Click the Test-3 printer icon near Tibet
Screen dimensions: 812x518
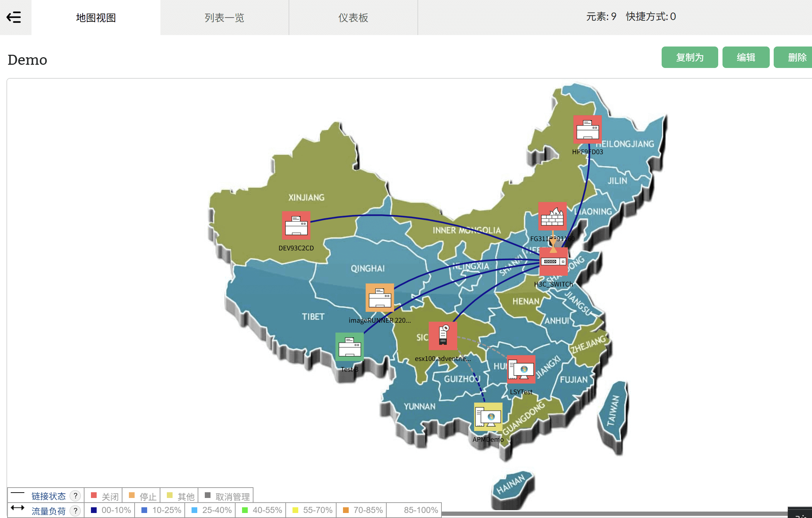tap(349, 347)
